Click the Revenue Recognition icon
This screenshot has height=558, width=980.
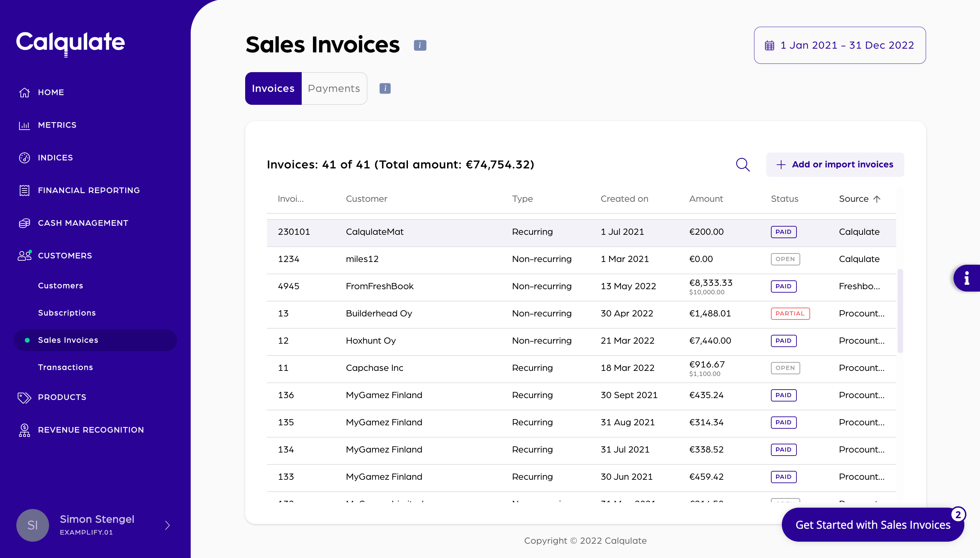tap(24, 430)
